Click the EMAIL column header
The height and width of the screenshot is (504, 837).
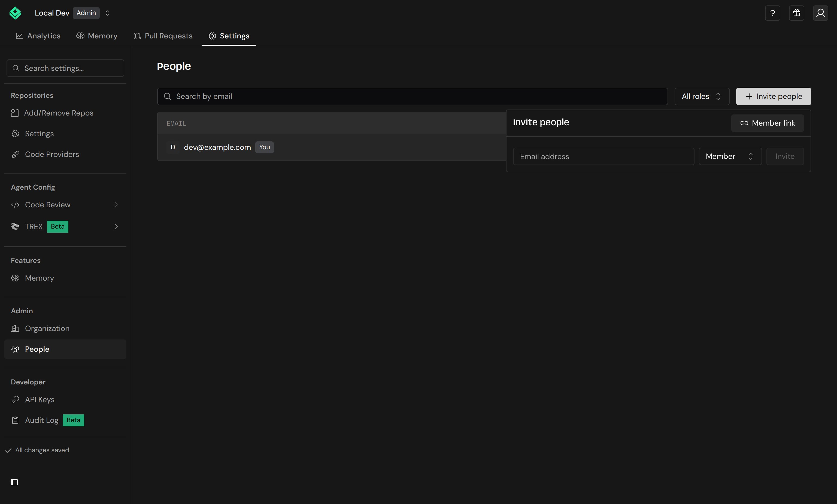pyautogui.click(x=176, y=123)
